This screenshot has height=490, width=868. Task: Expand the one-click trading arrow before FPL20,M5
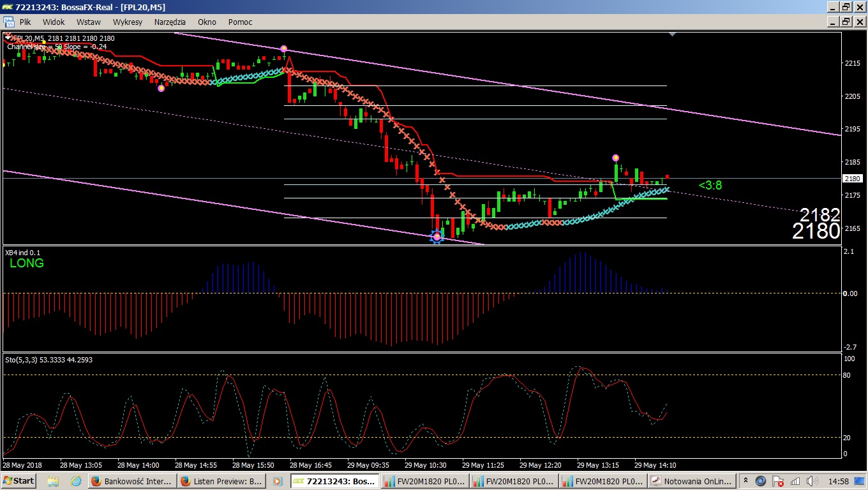tap(8, 38)
